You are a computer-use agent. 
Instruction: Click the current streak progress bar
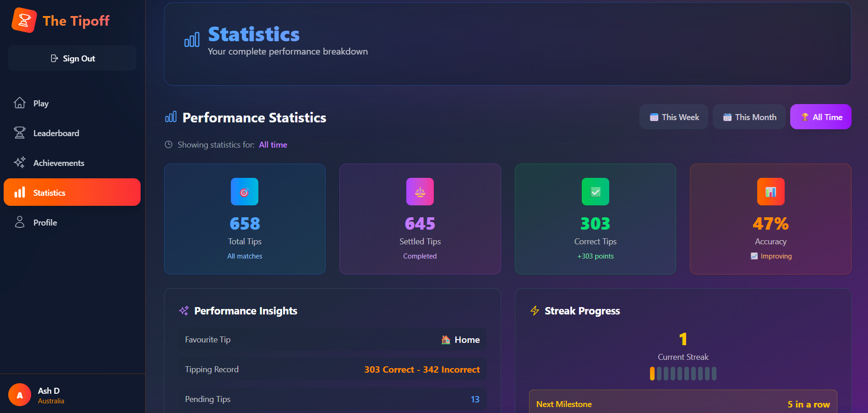point(682,374)
